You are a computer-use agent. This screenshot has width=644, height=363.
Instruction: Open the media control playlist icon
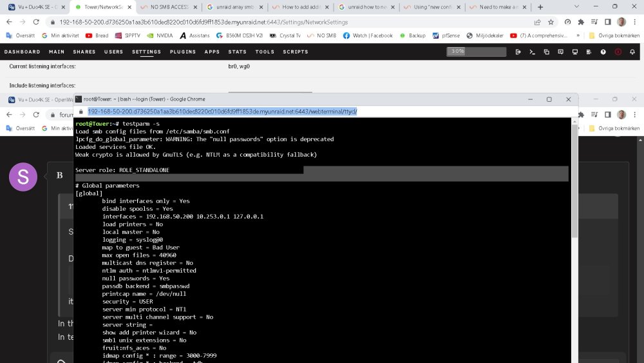(x=594, y=22)
